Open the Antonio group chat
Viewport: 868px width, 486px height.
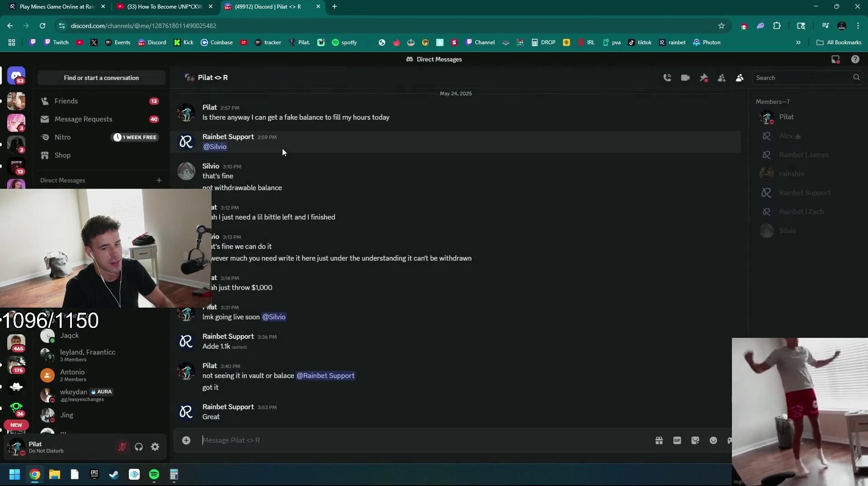click(x=100, y=375)
